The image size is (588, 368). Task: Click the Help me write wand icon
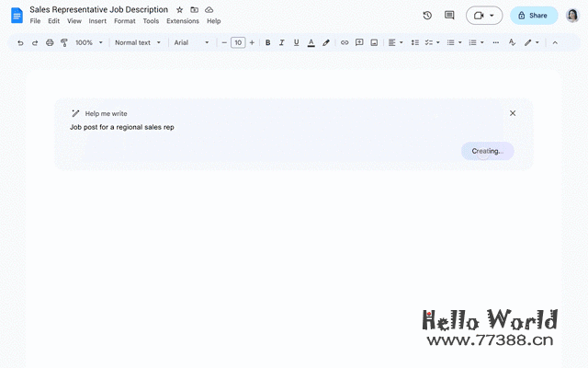click(75, 113)
